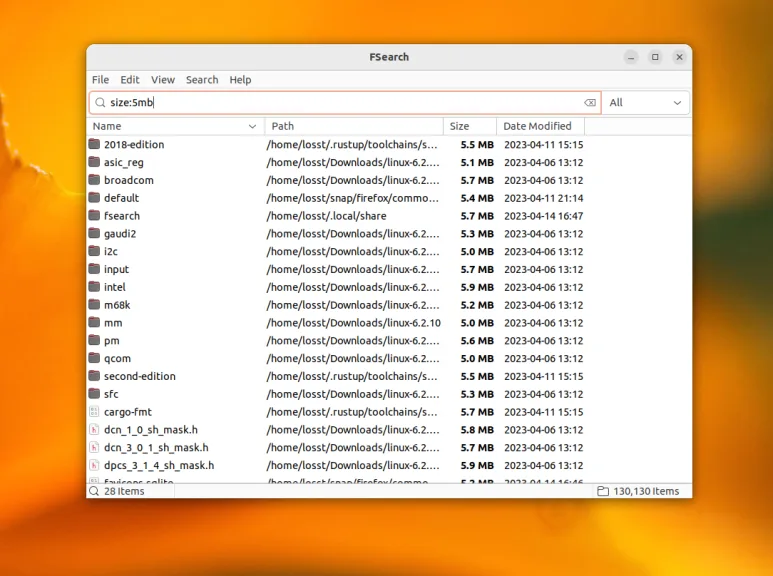Open the View menu
Viewport: 773px width, 576px height.
click(163, 80)
